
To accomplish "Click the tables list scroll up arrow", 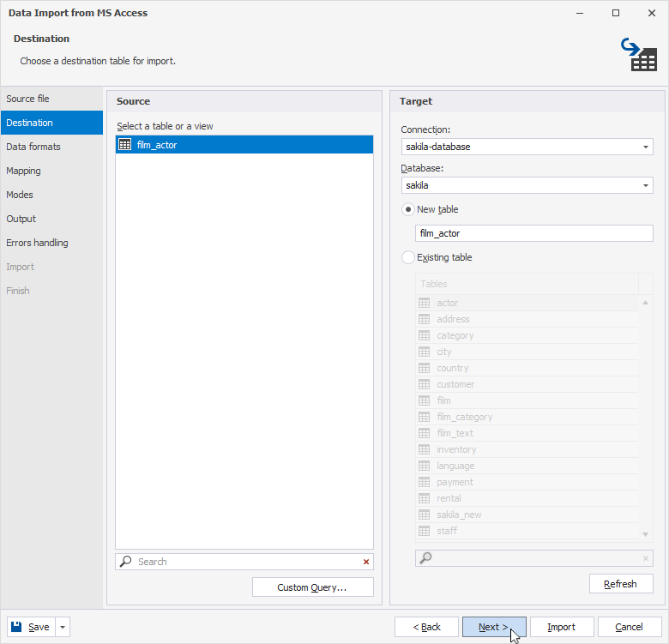I will pos(646,303).
